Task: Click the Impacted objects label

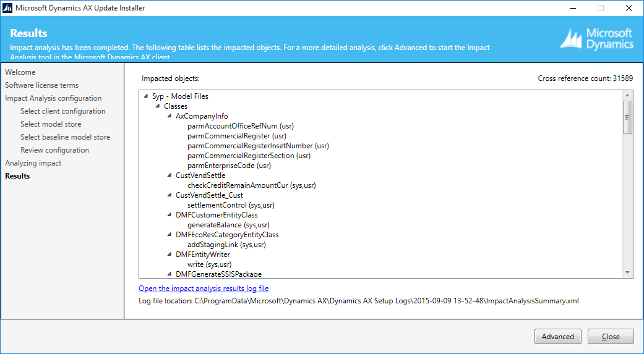Action: pos(171,78)
